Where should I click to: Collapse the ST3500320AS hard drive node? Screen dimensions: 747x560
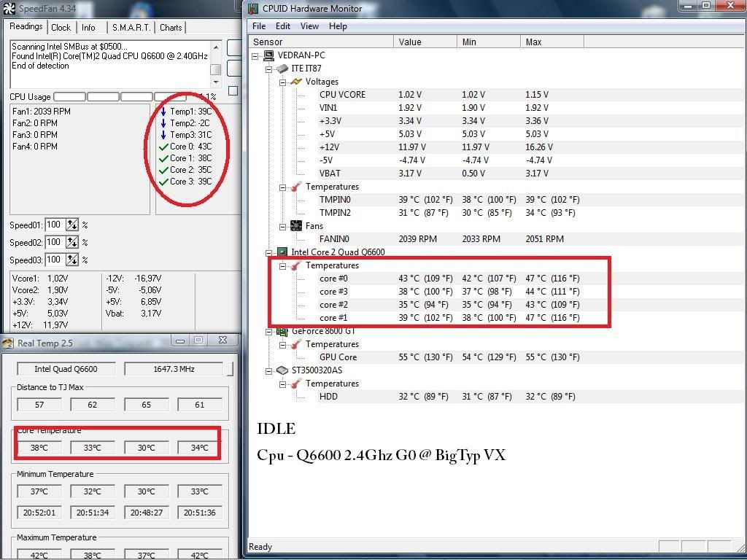268,371
